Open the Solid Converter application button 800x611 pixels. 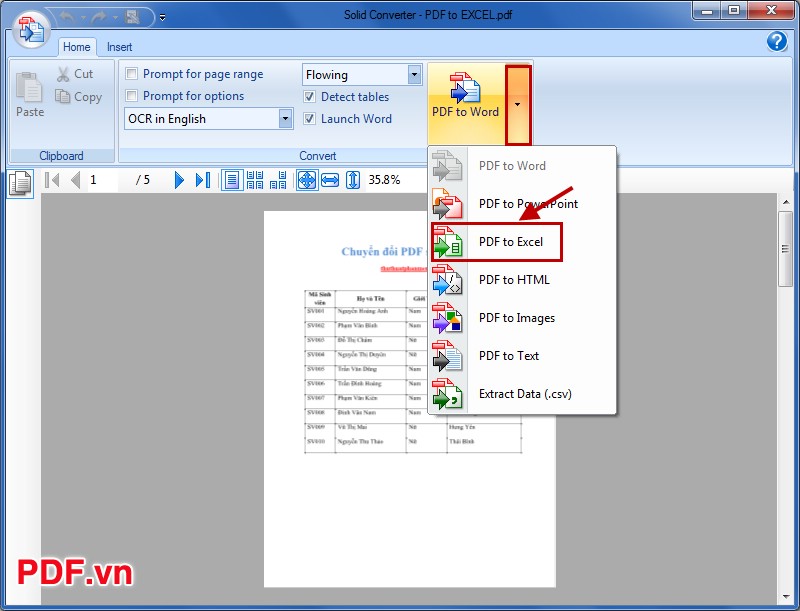(x=31, y=29)
